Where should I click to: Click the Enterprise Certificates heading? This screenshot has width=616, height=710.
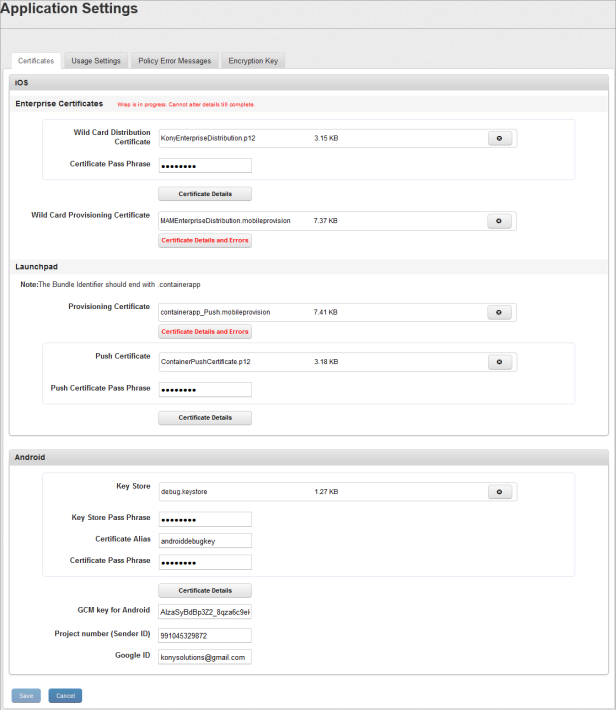click(x=59, y=104)
